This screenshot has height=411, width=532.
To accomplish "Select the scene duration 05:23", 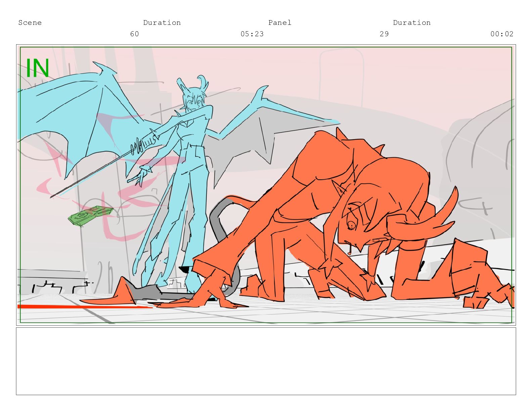I will click(252, 34).
